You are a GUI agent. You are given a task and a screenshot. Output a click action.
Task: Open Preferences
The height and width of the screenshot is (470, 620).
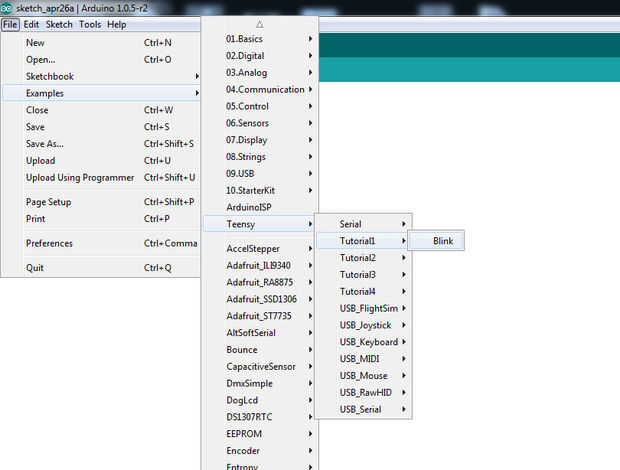(x=101, y=243)
